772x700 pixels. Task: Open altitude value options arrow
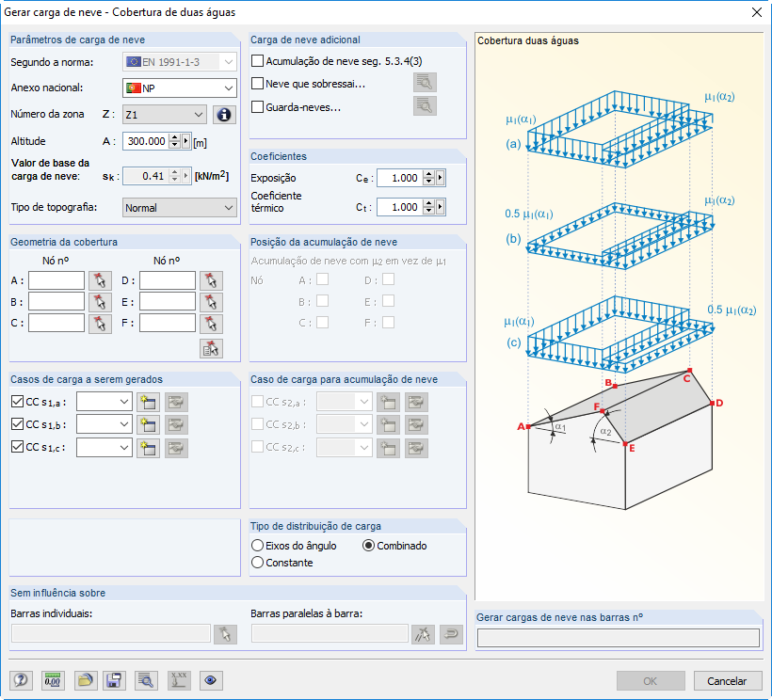pos(185,141)
